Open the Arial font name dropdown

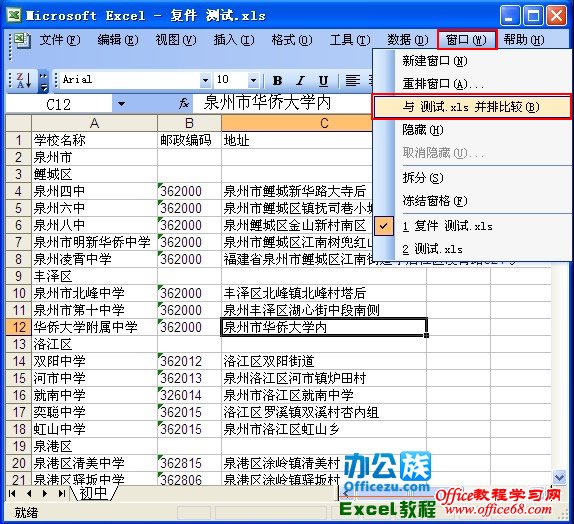205,80
